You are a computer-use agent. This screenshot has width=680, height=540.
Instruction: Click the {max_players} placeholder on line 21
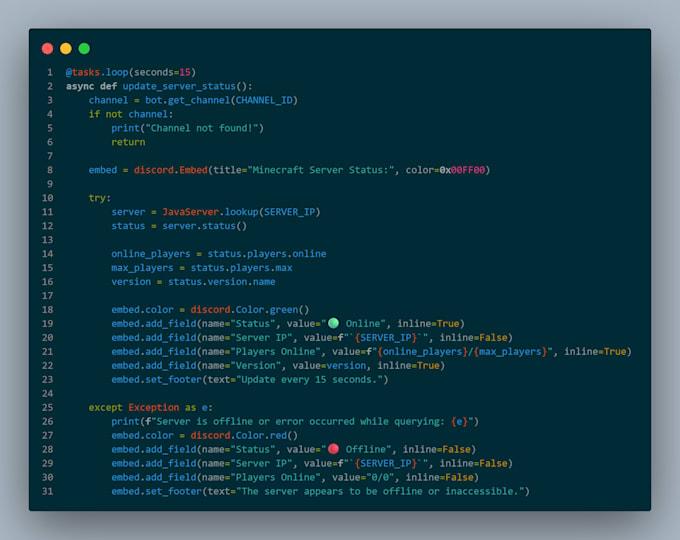(x=510, y=351)
